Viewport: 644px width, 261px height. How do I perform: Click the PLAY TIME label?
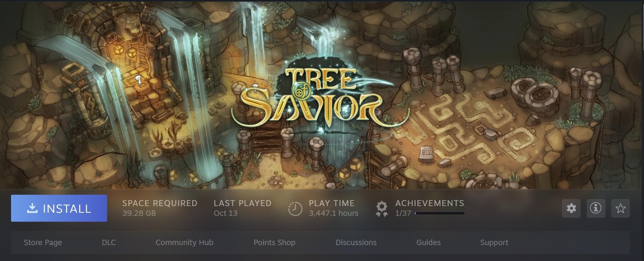tap(332, 203)
